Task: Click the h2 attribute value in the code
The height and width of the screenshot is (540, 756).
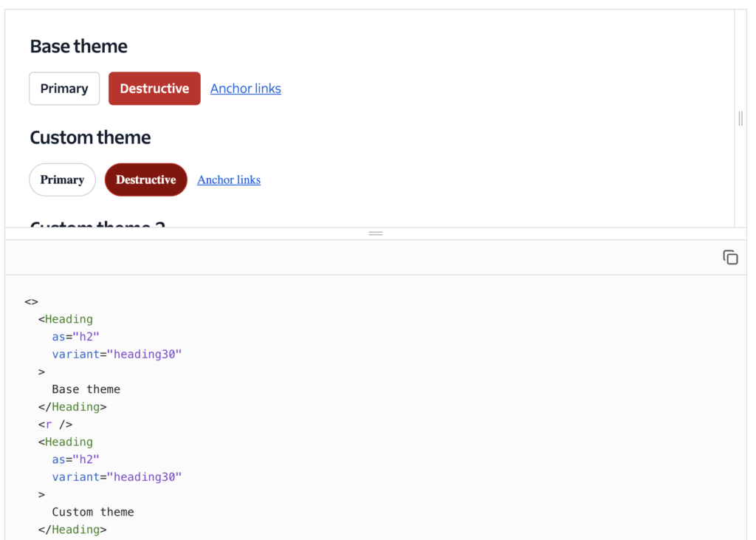Action: 86,336
